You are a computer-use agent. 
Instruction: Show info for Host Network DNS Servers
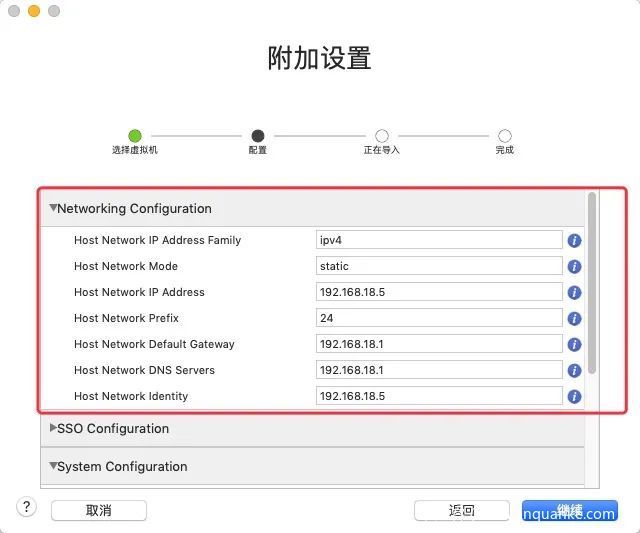pos(574,370)
